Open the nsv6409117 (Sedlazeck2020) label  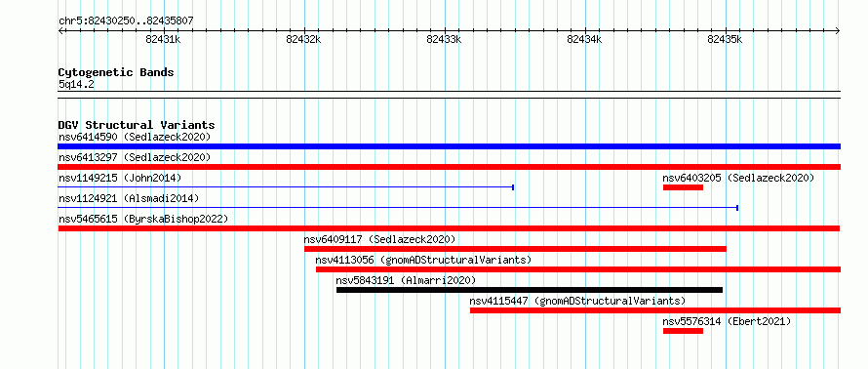tap(379, 239)
